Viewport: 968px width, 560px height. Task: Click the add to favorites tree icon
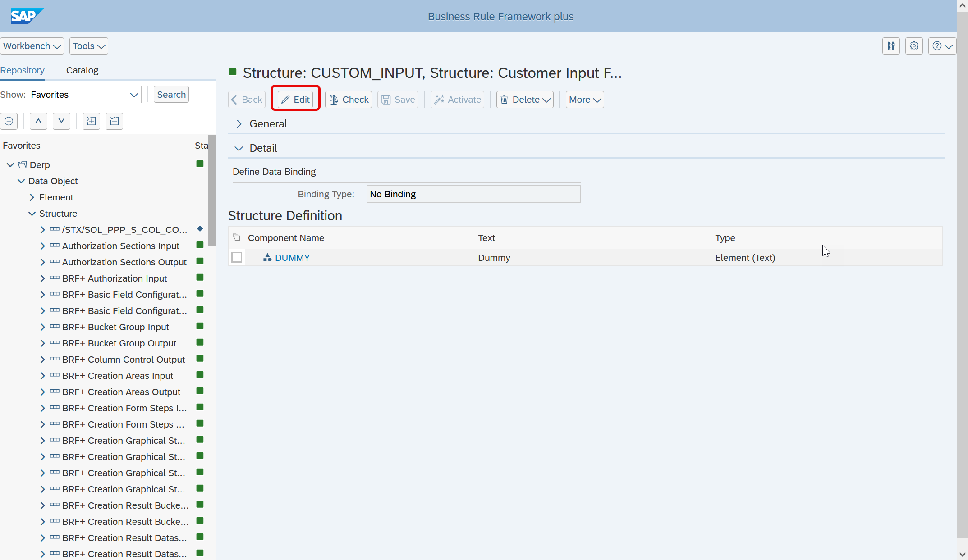pos(91,121)
